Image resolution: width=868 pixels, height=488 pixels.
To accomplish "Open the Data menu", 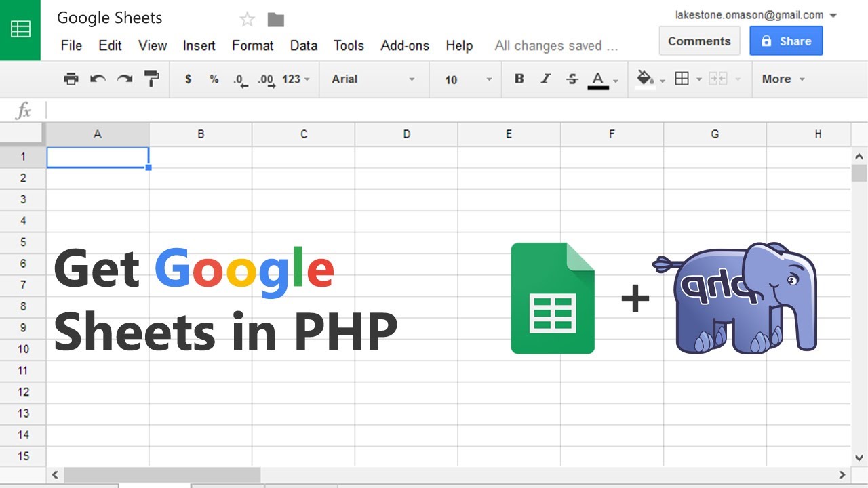I will pyautogui.click(x=304, y=45).
